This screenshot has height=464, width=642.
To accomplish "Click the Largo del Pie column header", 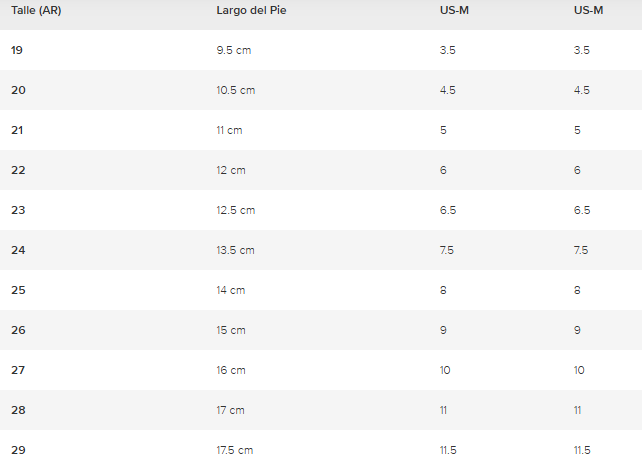I will tap(251, 10).
